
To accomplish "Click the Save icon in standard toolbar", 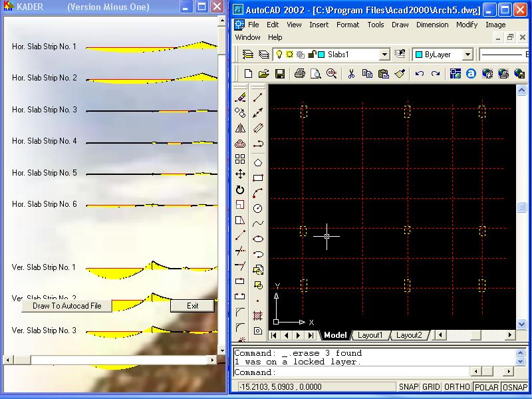I will coord(280,74).
